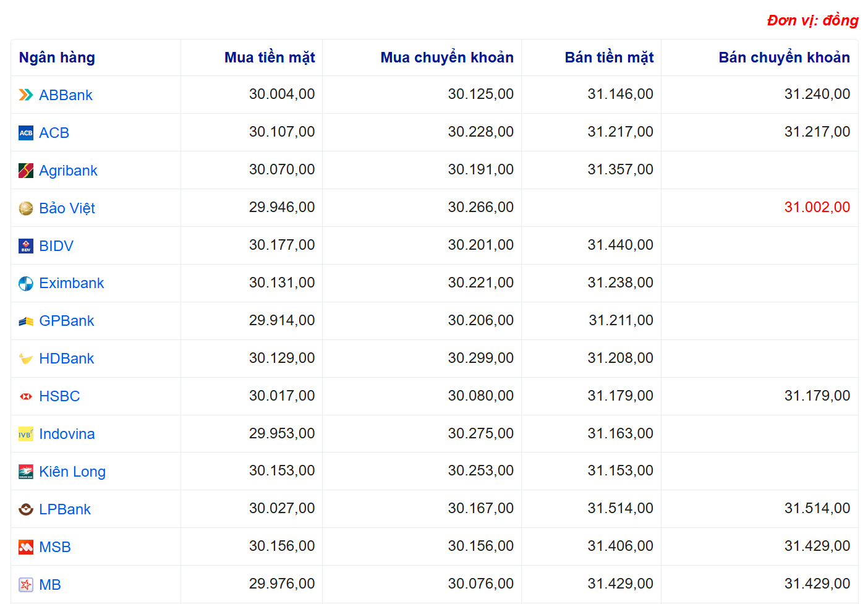Image resolution: width=868 pixels, height=604 pixels.
Task: Click the HSBC logo icon
Action: (26, 396)
